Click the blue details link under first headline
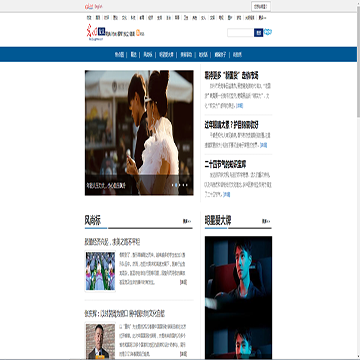360x360 pixels. coord(240,106)
